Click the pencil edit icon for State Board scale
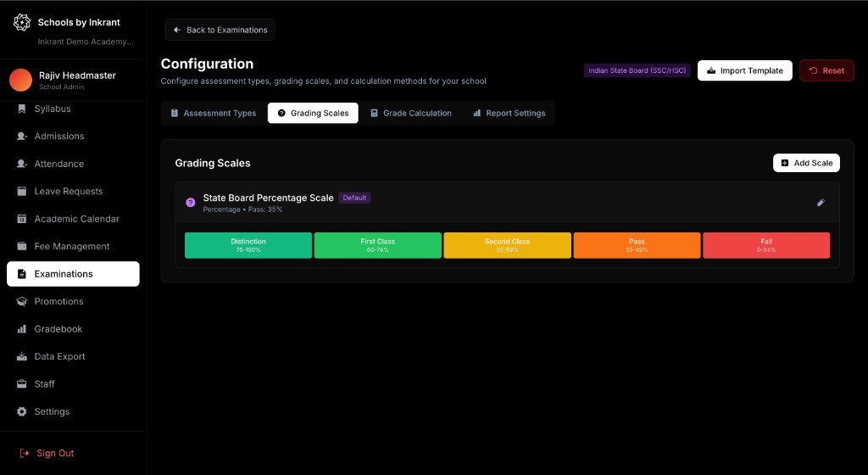Viewport: 868px width, 475px height. pyautogui.click(x=821, y=203)
